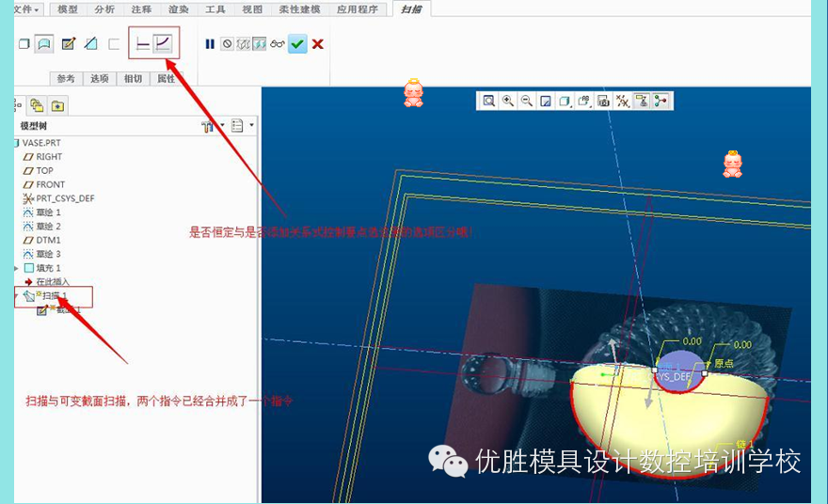Open the display style dropdown icon
This screenshot has width=828, height=504.
[565, 101]
